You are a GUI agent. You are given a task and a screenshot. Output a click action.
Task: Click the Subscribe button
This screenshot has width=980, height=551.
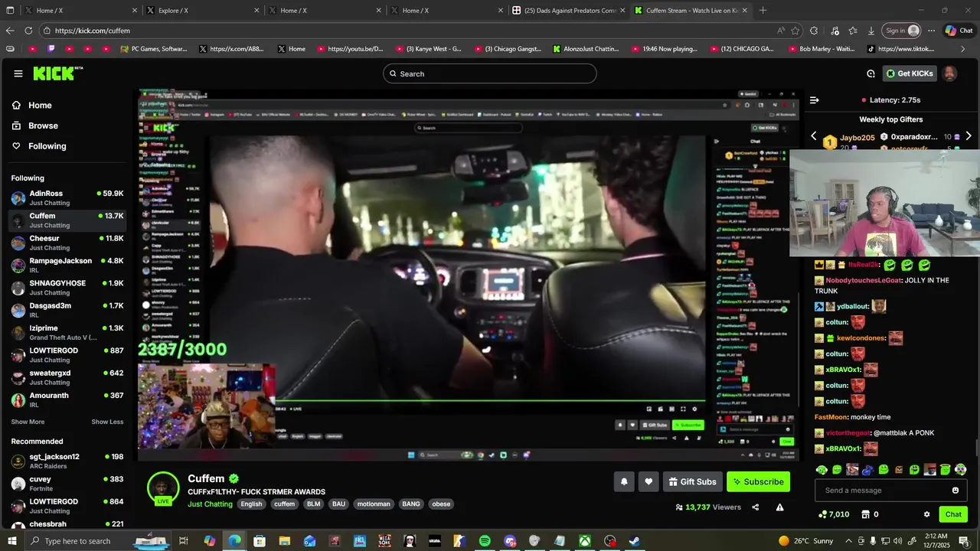(x=758, y=481)
